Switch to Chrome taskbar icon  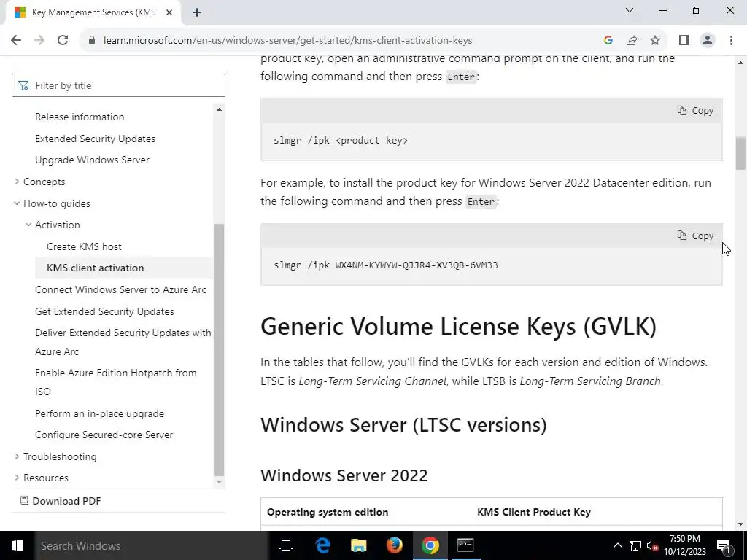click(x=430, y=545)
